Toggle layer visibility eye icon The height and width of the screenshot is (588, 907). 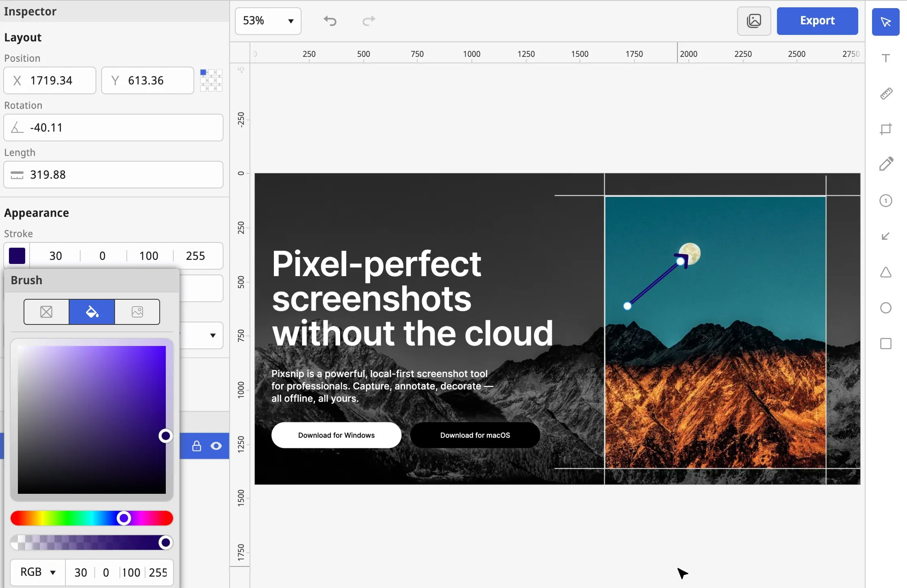point(216,446)
